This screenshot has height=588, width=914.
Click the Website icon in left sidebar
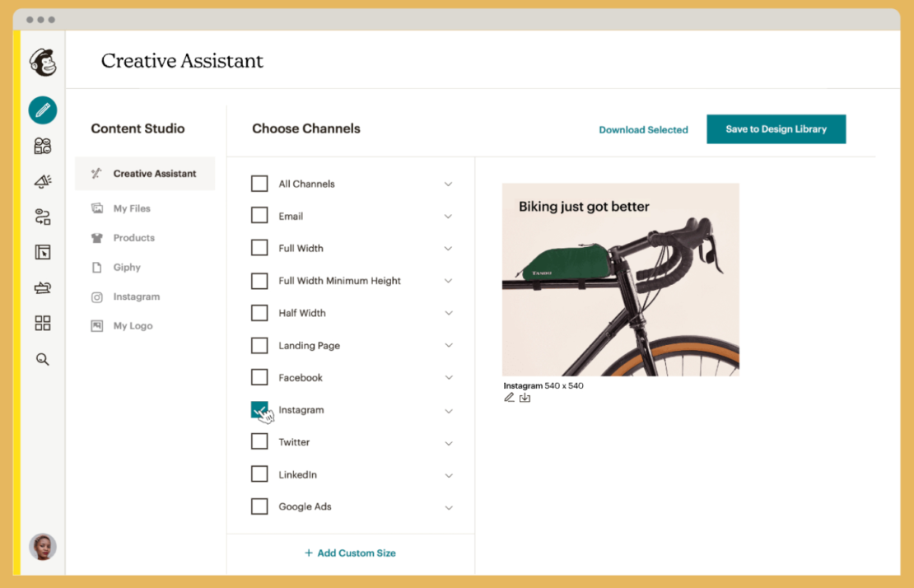[x=42, y=251]
